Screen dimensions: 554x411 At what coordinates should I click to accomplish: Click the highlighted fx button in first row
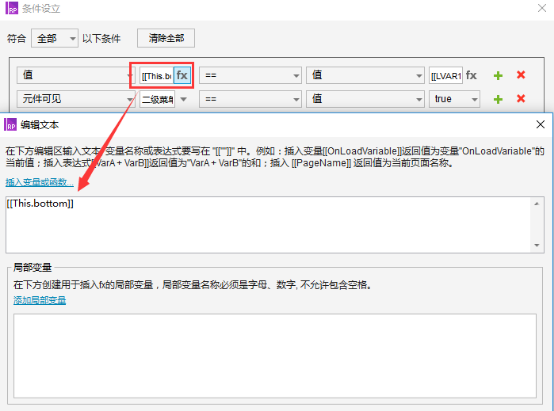click(182, 75)
